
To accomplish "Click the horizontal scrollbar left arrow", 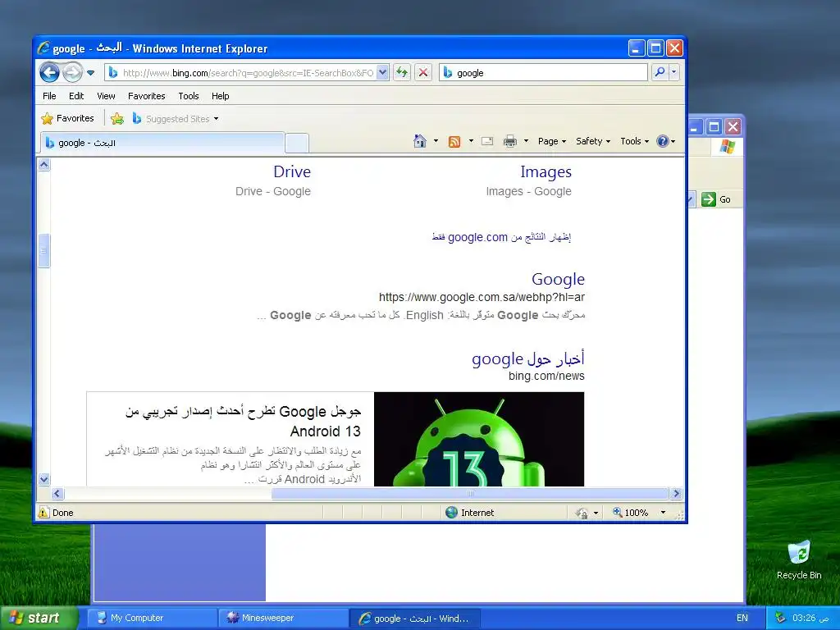I will pos(57,493).
